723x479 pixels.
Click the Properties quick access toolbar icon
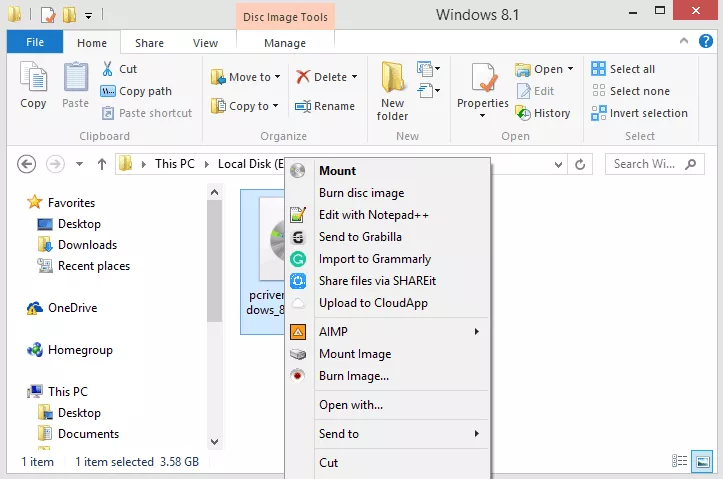[x=48, y=14]
